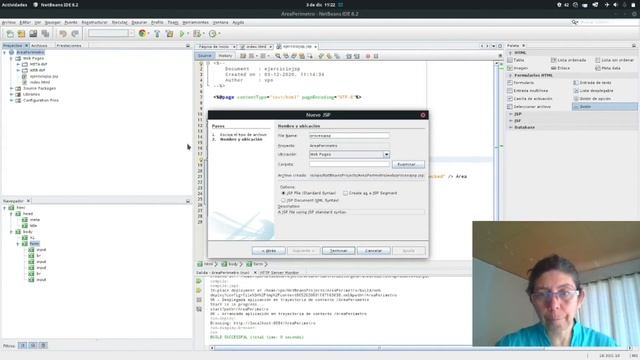Click the Save All toolbar icon

pyautogui.click(x=45, y=34)
